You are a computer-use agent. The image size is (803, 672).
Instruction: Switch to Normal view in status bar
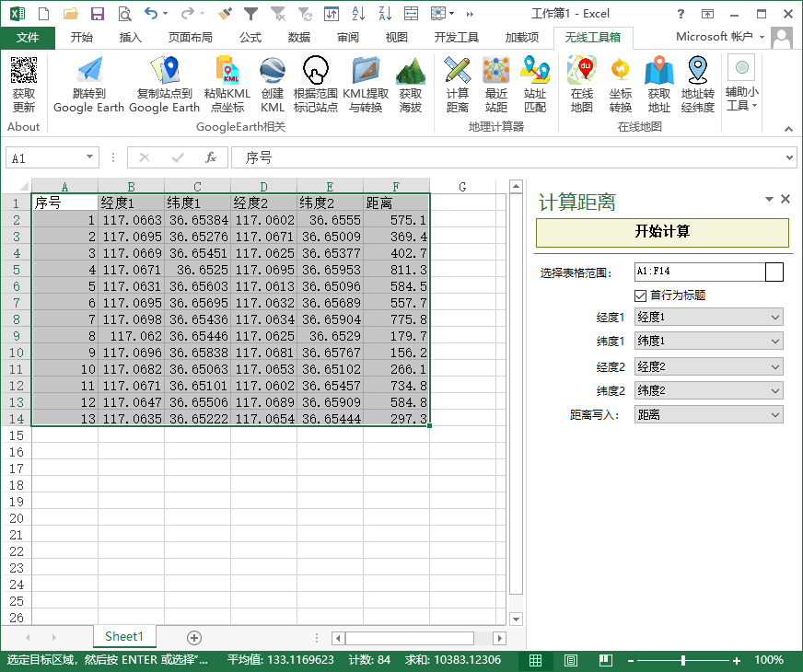(535, 660)
